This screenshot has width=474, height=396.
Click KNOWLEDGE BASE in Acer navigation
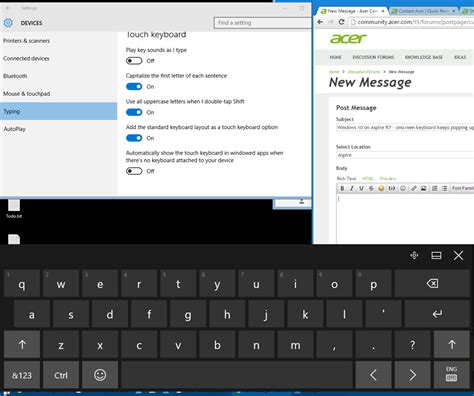pyautogui.click(x=424, y=57)
